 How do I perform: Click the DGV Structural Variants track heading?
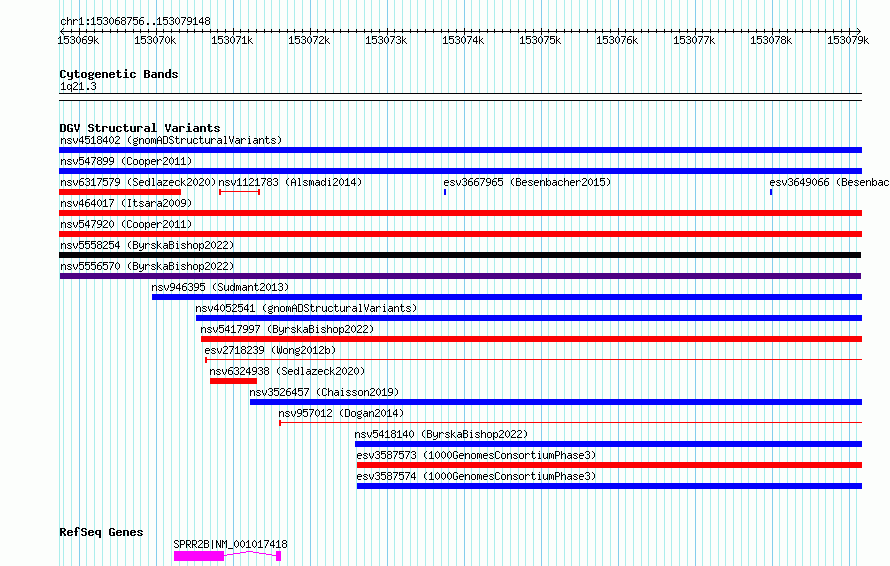tap(140, 128)
